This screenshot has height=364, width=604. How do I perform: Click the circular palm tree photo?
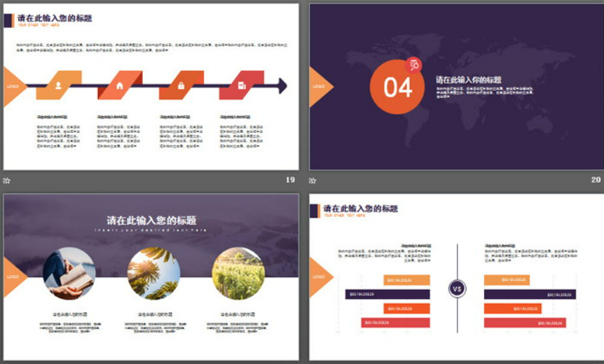click(153, 274)
